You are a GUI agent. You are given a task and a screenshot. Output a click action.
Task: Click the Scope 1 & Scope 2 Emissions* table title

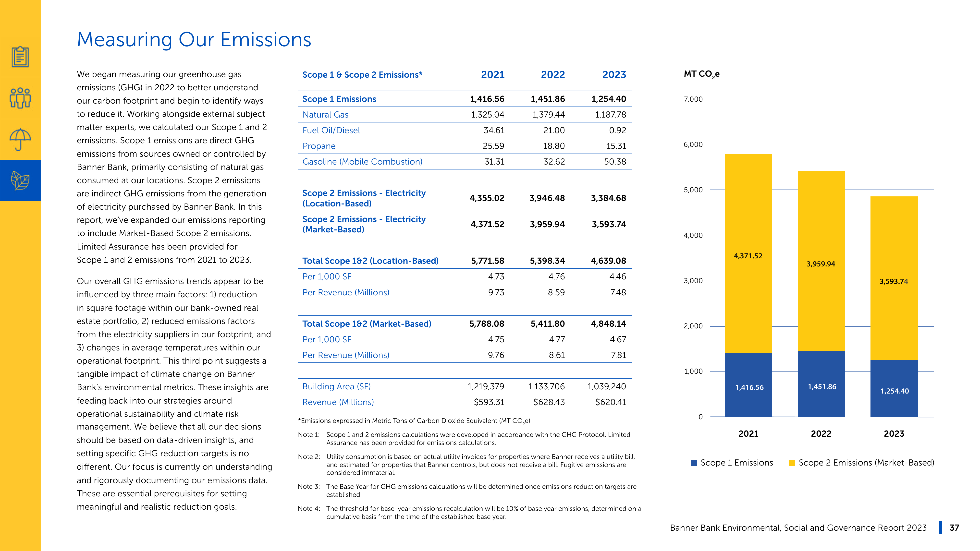[362, 75]
